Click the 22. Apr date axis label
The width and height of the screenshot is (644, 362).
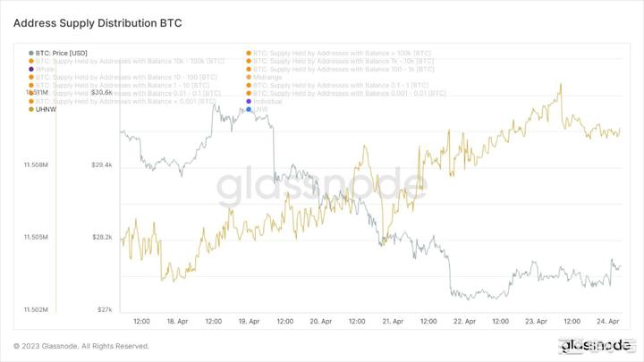[x=464, y=321]
